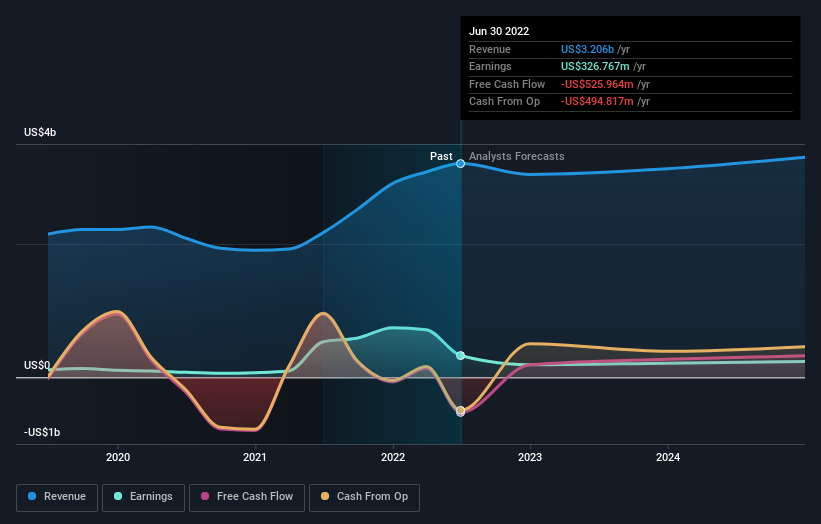This screenshot has height=524, width=821.
Task: Click the Revenue row label in tooltip
Action: point(490,49)
